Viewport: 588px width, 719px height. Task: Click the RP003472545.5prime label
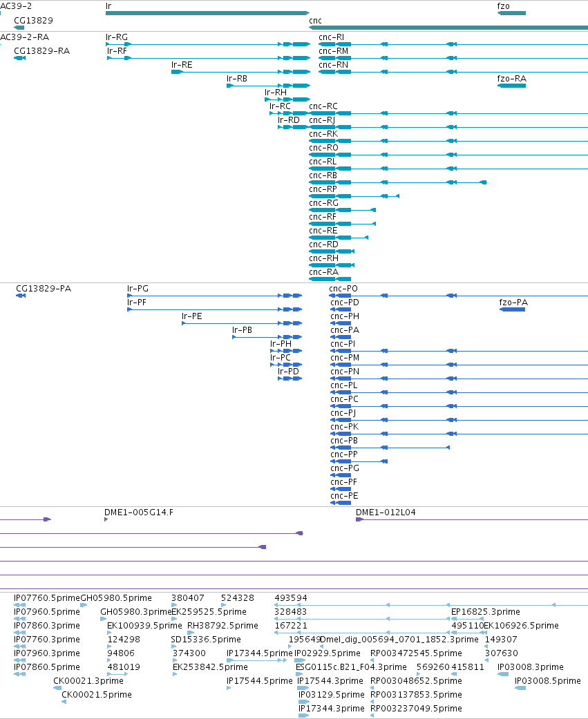point(416,653)
